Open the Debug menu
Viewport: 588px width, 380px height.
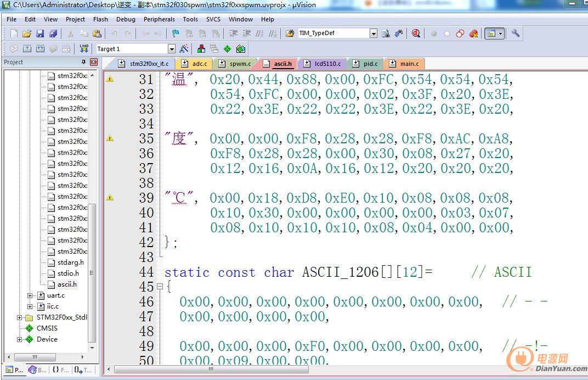coord(126,19)
